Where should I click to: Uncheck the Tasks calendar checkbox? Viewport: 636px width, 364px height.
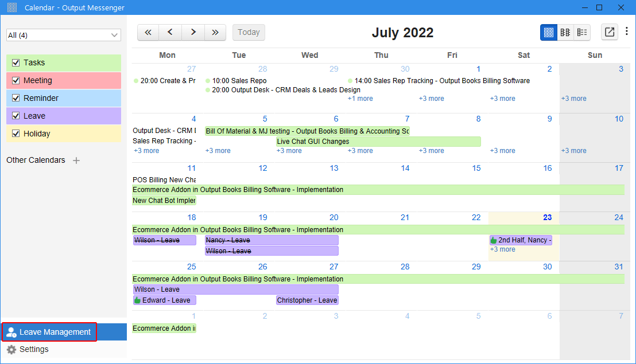pyautogui.click(x=16, y=62)
